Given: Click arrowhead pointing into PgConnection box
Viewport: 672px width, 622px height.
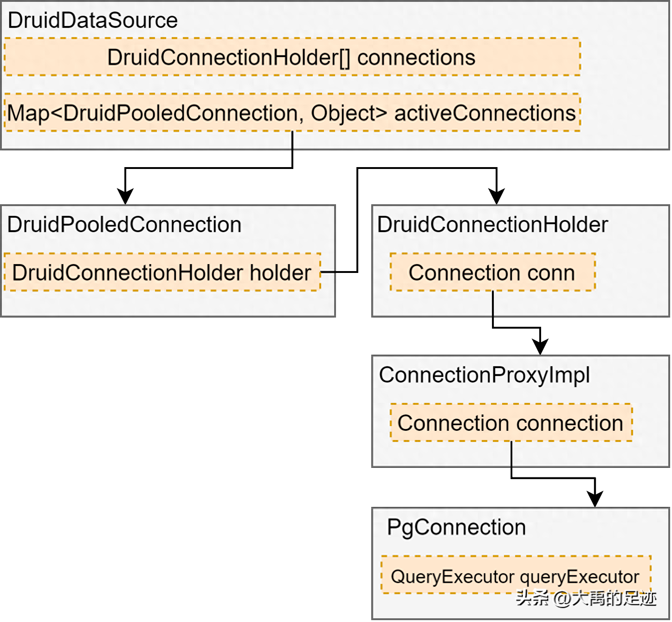Looking at the screenshot, I should (x=595, y=499).
